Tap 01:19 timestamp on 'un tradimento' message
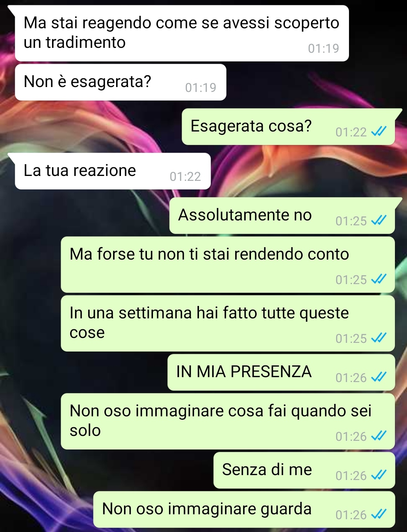This screenshot has height=532, width=407. pyautogui.click(x=323, y=49)
